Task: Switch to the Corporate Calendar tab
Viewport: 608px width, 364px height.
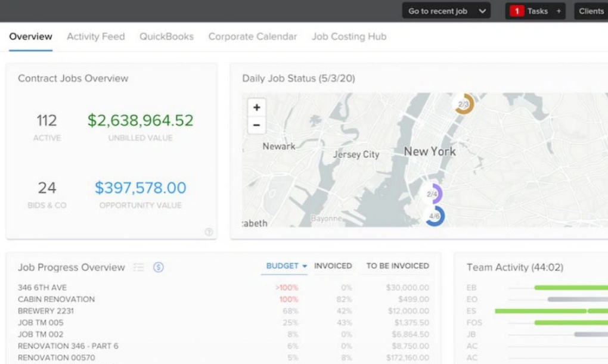Action: pos(252,36)
